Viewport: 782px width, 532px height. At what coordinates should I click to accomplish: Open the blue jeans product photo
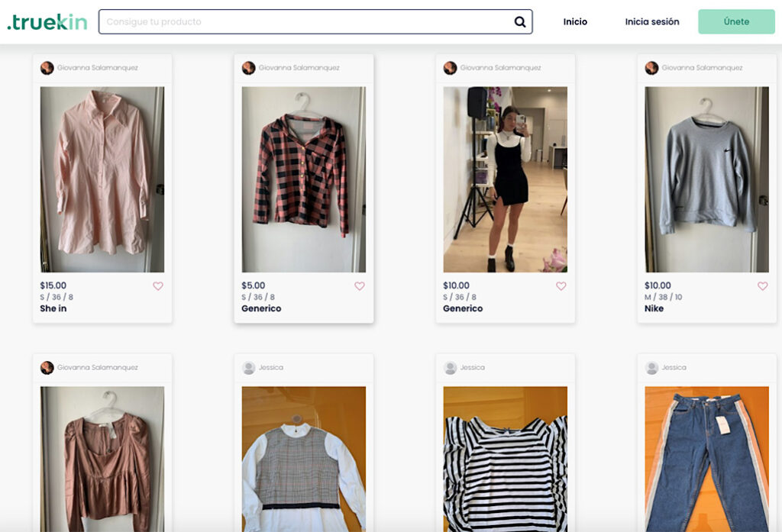(x=706, y=458)
